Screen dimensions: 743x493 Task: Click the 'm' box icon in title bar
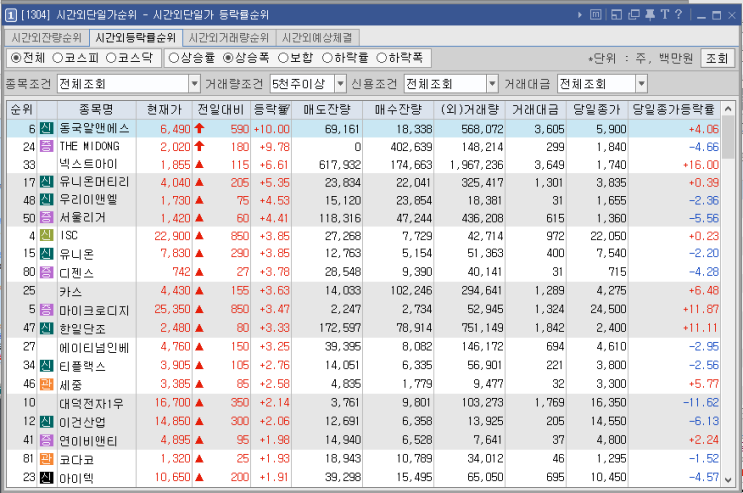(596, 15)
